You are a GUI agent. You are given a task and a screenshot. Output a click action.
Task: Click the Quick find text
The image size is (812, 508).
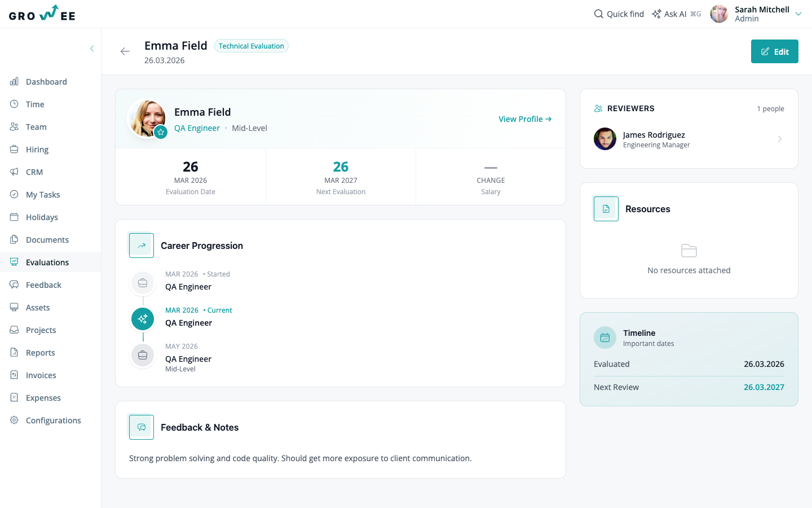click(x=625, y=14)
